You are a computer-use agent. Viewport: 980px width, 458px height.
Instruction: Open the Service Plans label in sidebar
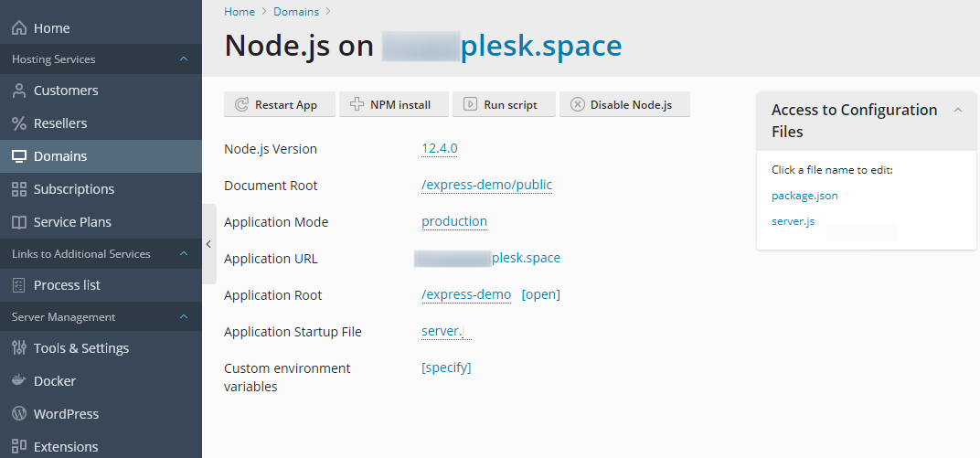(x=72, y=222)
